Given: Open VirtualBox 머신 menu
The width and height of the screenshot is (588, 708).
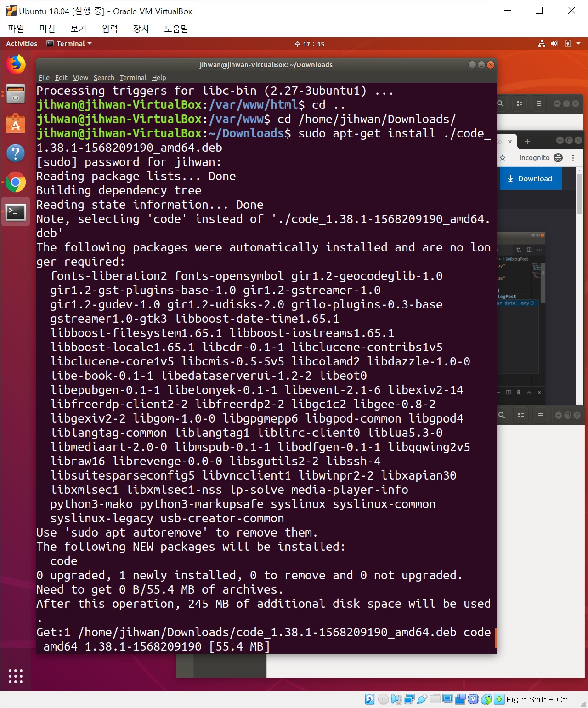Looking at the screenshot, I should pos(47,29).
